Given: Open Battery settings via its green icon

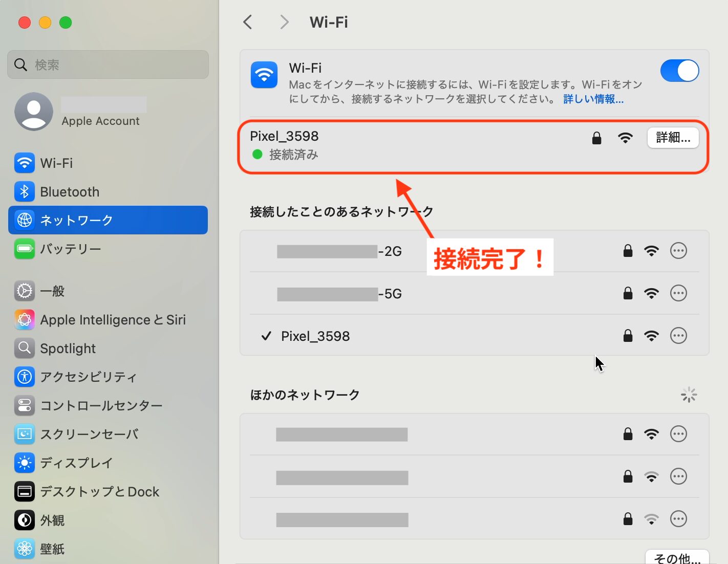Looking at the screenshot, I should [25, 249].
